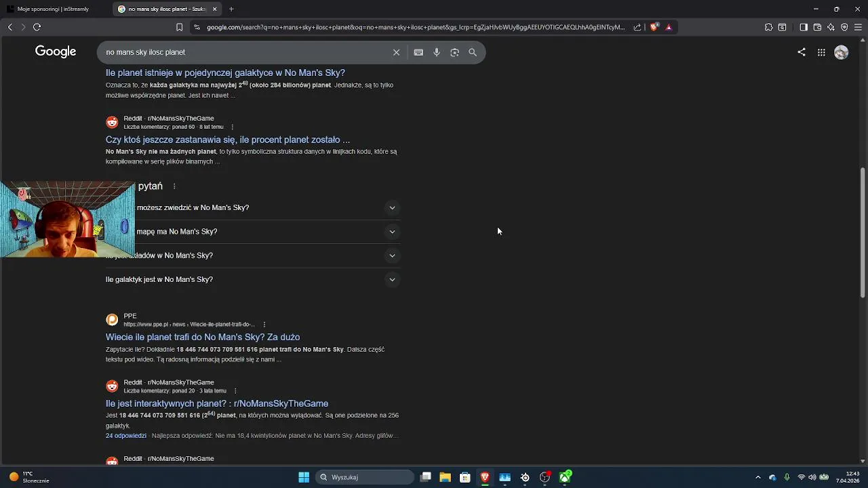Viewport: 868px width, 488px height.
Task: Open three-dot menu of 3 lata temu Reddit result
Action: pos(235,391)
